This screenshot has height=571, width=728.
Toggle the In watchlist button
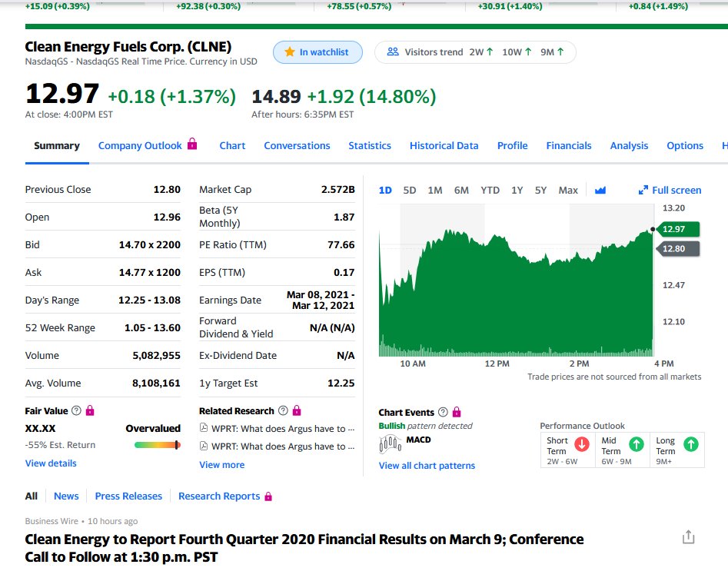(317, 52)
